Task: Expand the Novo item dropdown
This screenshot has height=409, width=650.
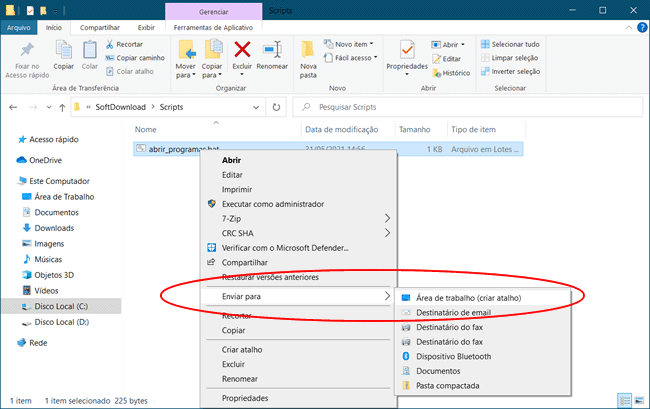Action: (354, 44)
